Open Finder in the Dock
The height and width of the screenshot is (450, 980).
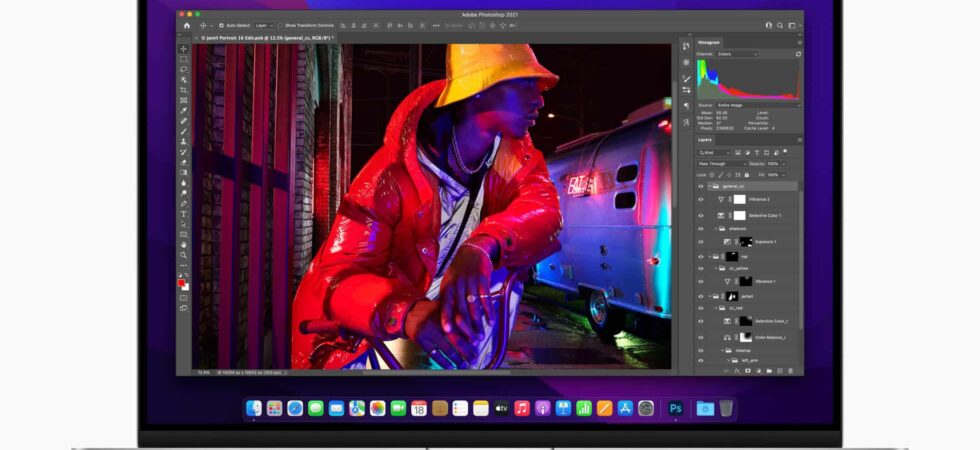tap(254, 408)
